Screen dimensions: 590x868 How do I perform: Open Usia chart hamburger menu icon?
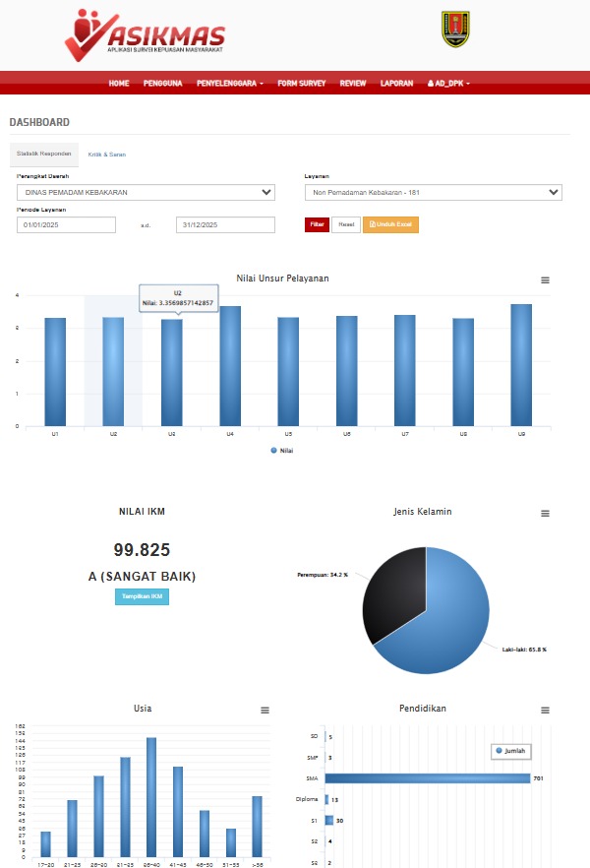(x=265, y=711)
